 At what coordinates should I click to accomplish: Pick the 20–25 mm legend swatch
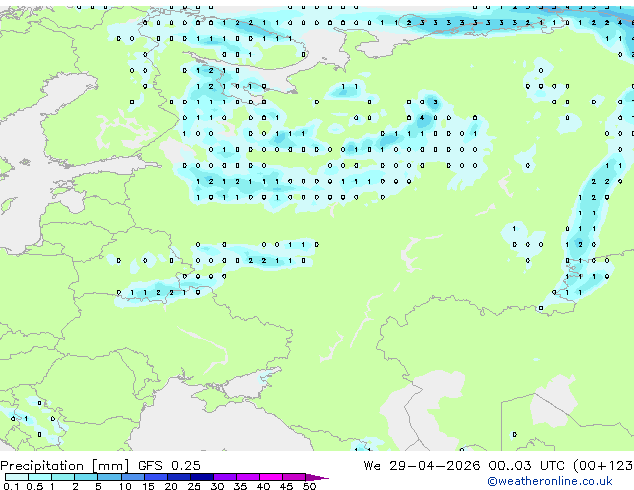click(x=179, y=477)
